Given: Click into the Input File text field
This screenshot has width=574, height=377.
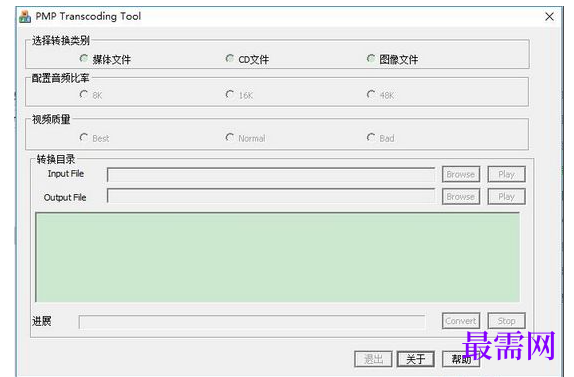Looking at the screenshot, I should 271,175.
